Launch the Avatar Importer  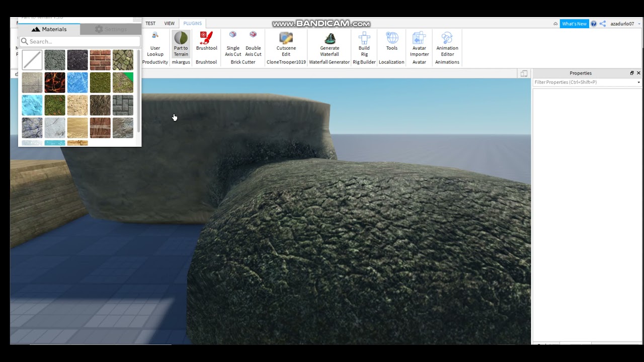[x=419, y=44]
